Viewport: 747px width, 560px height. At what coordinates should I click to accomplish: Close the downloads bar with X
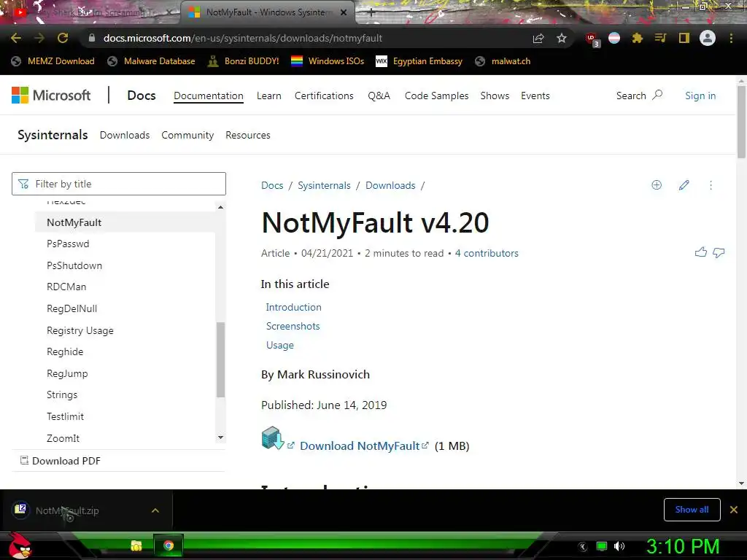click(734, 510)
